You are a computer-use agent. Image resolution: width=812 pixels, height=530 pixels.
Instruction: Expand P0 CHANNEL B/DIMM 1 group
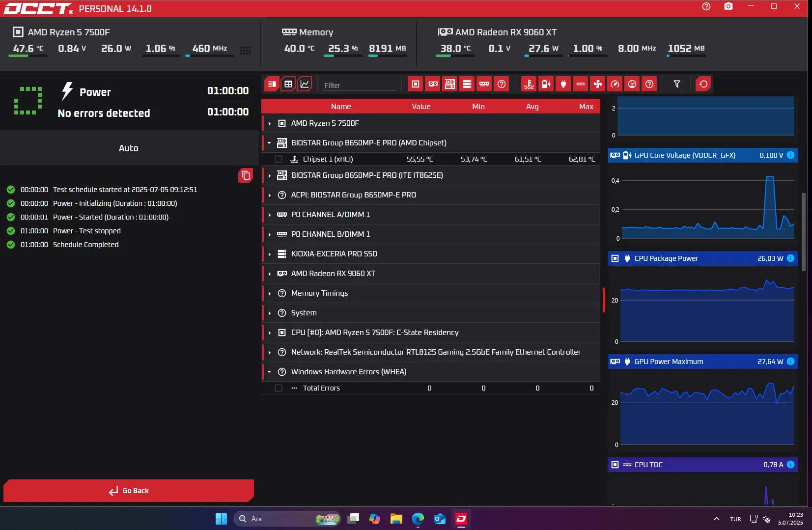click(270, 234)
